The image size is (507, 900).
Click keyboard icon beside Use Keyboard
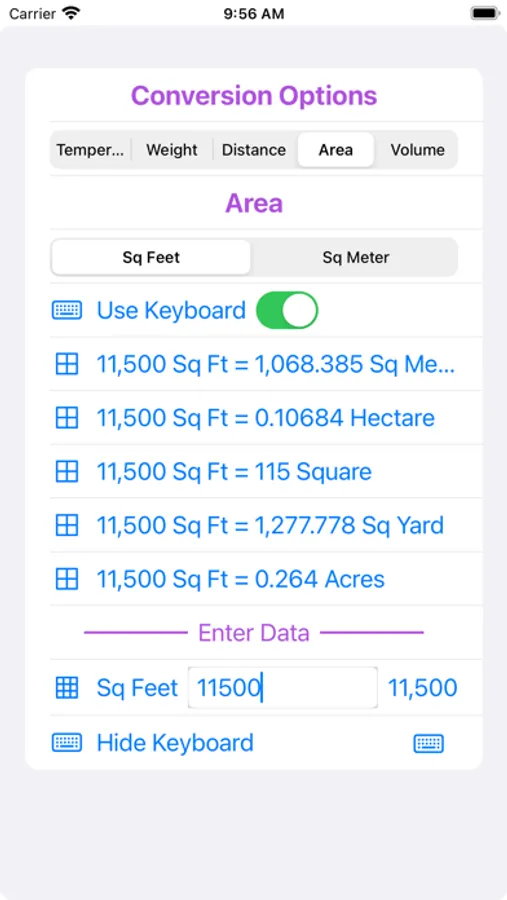pos(67,311)
